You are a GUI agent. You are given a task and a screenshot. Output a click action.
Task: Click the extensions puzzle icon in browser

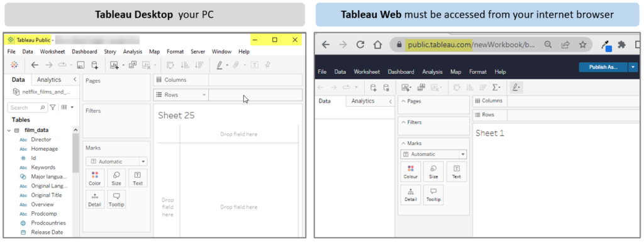click(622, 45)
